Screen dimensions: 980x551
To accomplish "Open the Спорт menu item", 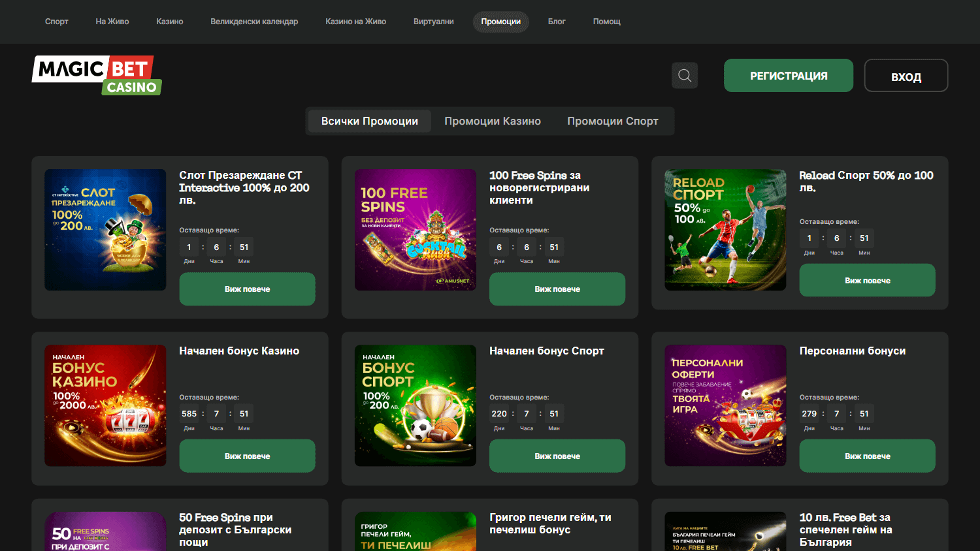I will pos(57,22).
